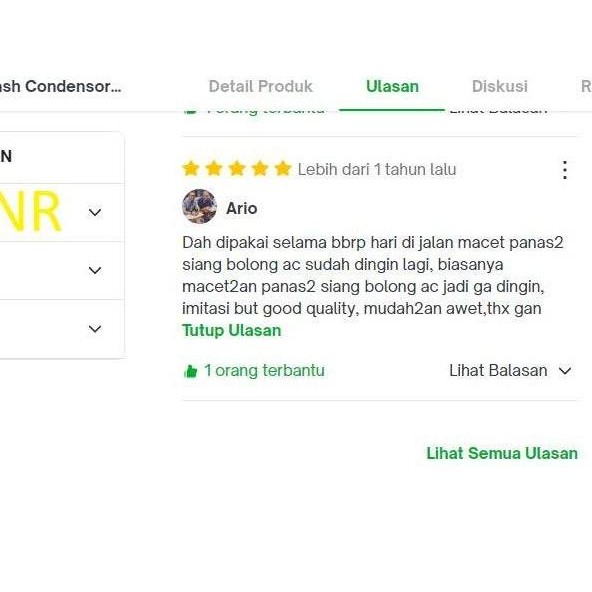Open the three-dot options menu on Ario's review
This screenshot has height=592, width=592.
tap(564, 170)
